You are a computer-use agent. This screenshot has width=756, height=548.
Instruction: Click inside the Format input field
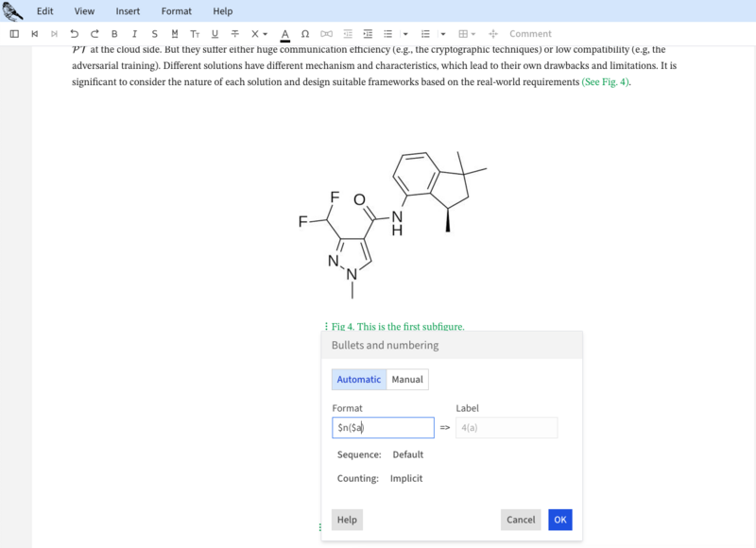pos(383,427)
